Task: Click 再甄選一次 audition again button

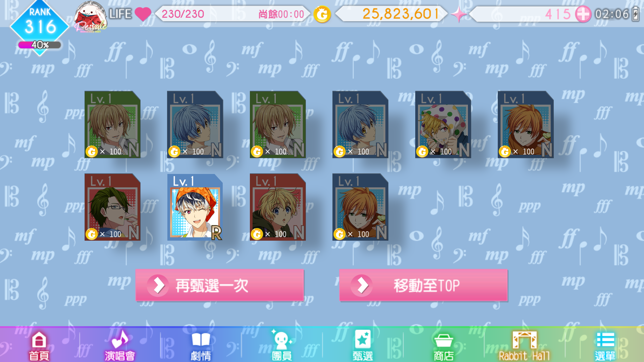Action: pos(220,285)
